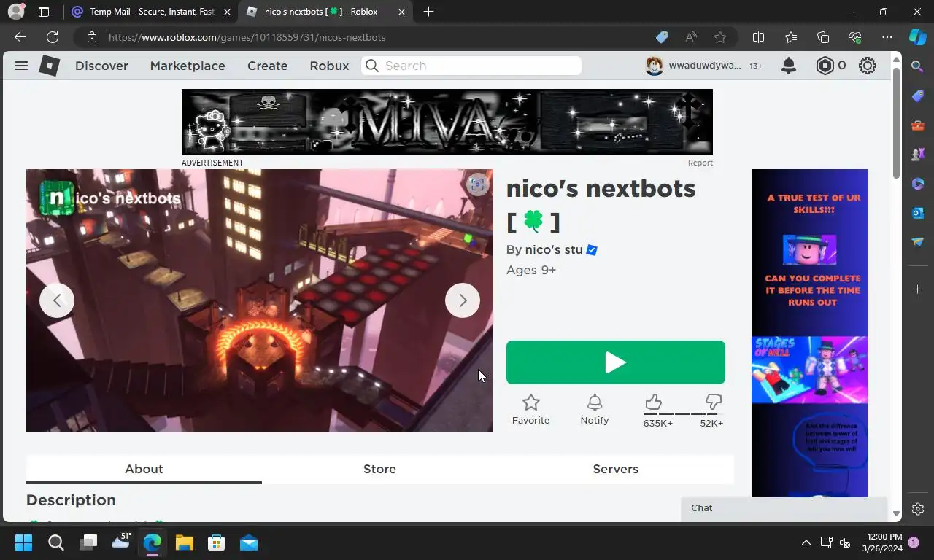Focus the Roblox search field
The height and width of the screenshot is (560, 934).
471,66
